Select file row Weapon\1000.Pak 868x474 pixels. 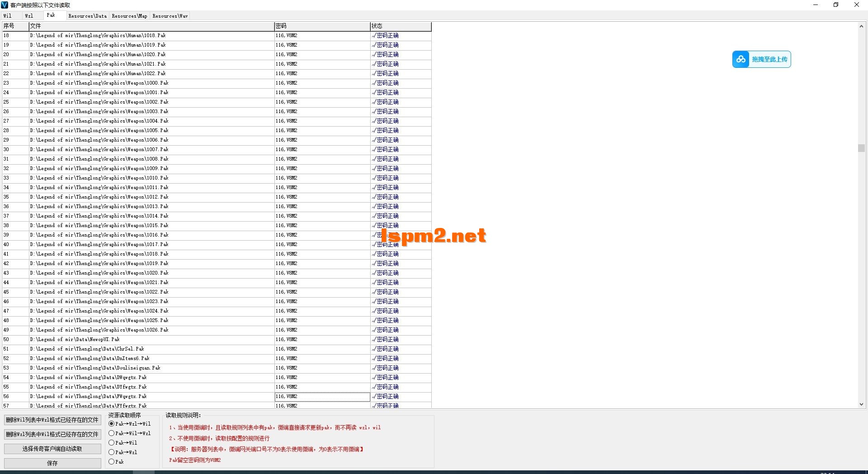point(151,83)
